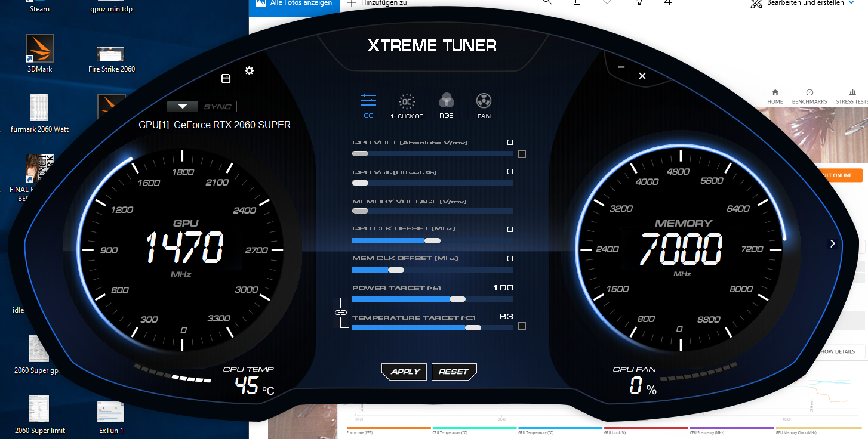The height and width of the screenshot is (439, 868).
Task: Minimize the Xtreme Tuner window
Action: [x=621, y=67]
